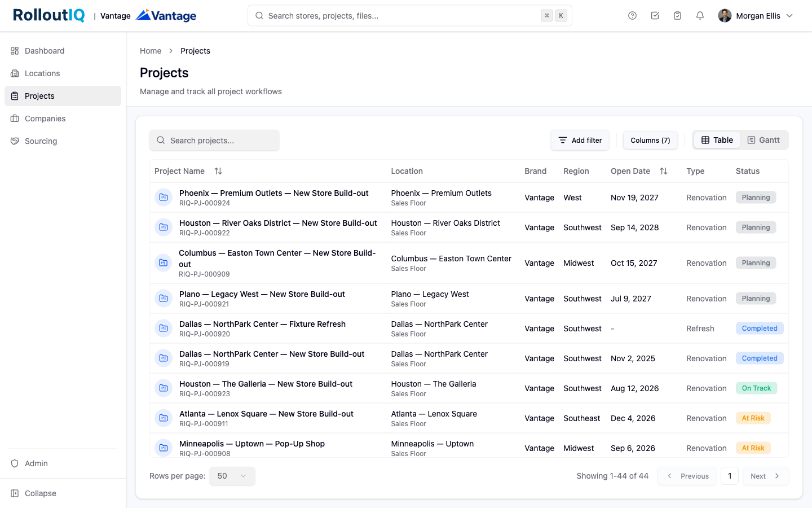
Task: Click project icon for Atlanta Lenox Square row
Action: click(164, 418)
